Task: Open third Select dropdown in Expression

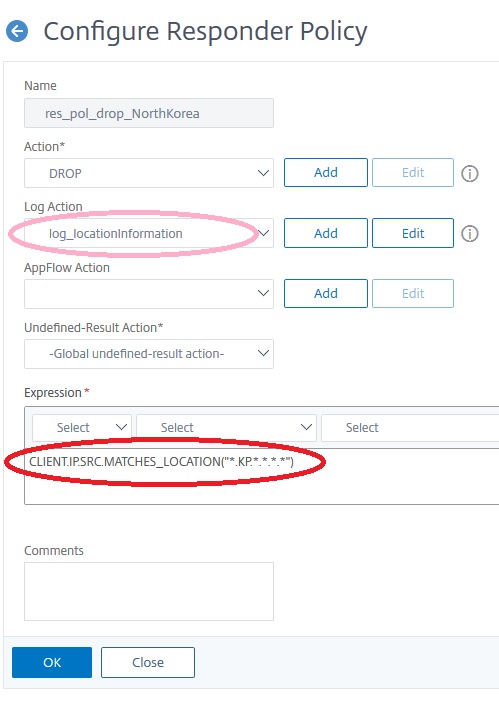Action: [x=410, y=427]
